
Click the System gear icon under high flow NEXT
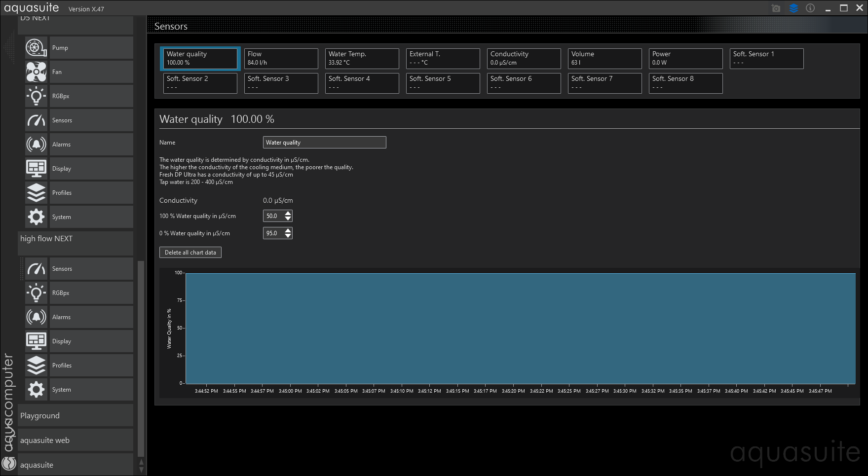click(36, 390)
